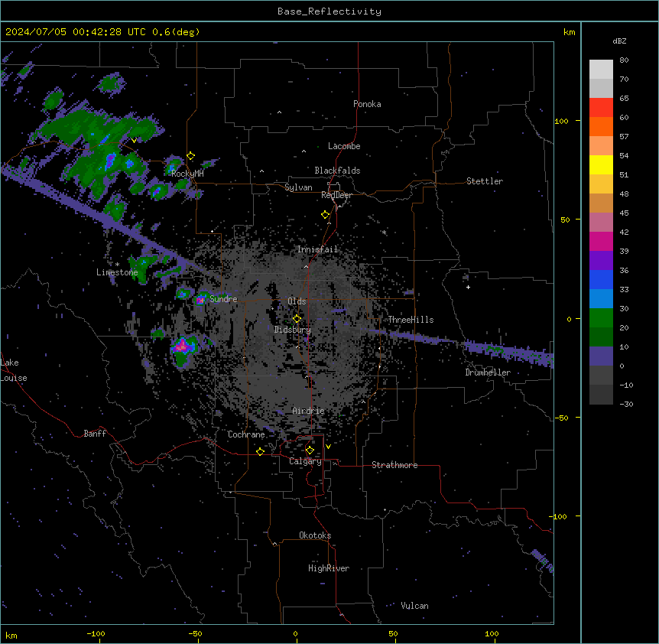
Task: Click the Lake Louise label
Action: tap(14, 370)
